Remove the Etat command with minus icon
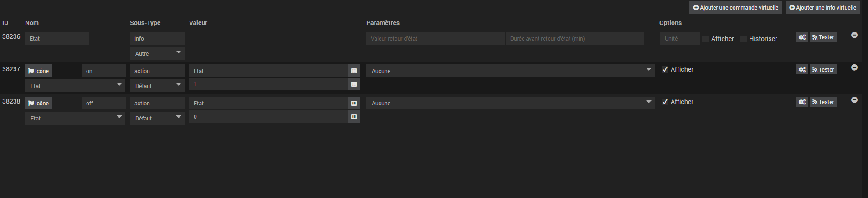868x198 pixels. 854,35
